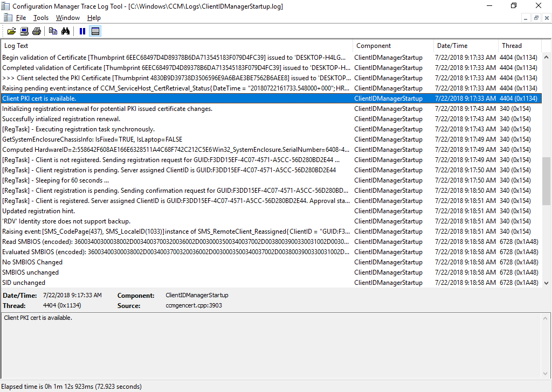This screenshot has width=552, height=392.
Task: Select row 'SMBIOS unchanged'
Action: pos(271,272)
